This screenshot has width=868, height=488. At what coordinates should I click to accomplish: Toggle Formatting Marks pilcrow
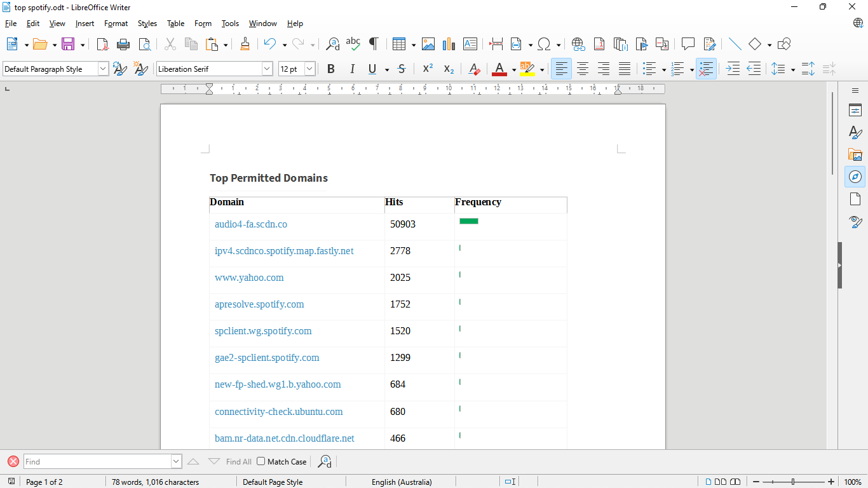coord(374,44)
